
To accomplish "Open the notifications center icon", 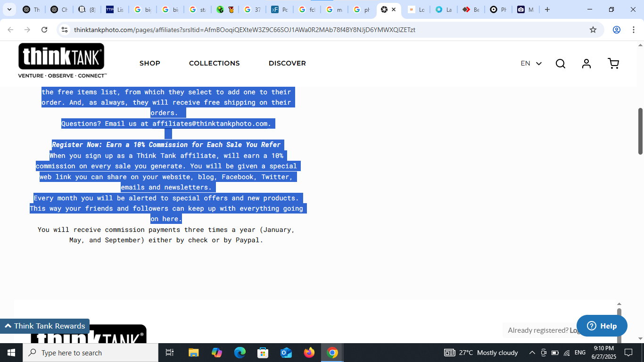I will click(628, 353).
